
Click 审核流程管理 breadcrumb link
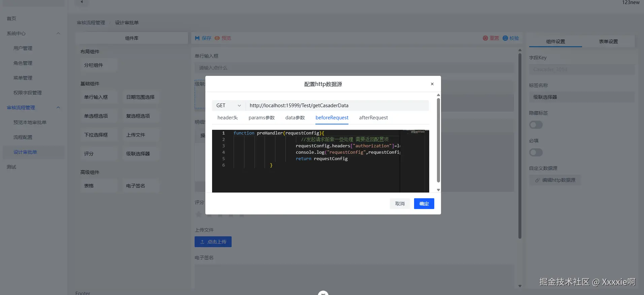pyautogui.click(x=91, y=23)
